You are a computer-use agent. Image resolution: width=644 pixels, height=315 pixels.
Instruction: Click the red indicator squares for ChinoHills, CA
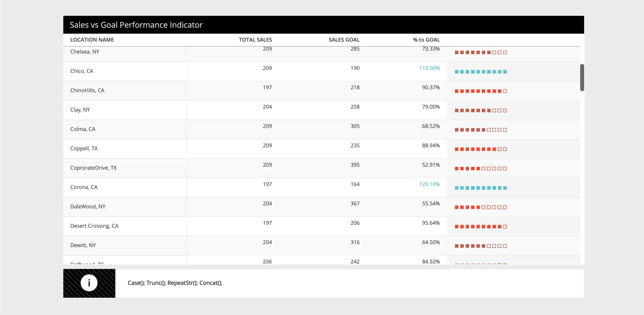click(480, 91)
